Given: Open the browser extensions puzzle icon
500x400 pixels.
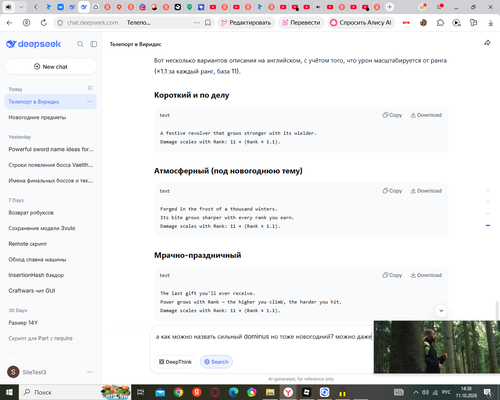Looking at the screenshot, I should coord(440,23).
